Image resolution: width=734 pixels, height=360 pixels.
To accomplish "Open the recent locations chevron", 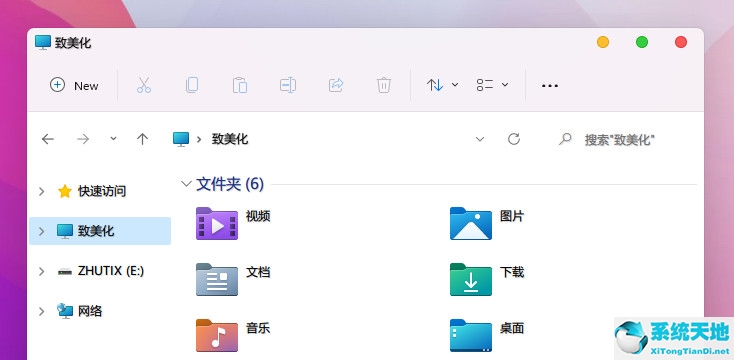I will tap(113, 139).
